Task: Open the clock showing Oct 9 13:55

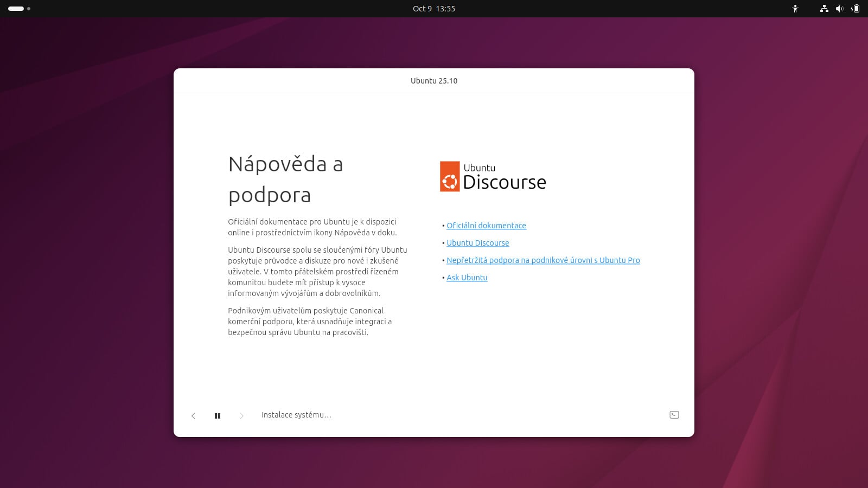Action: (434, 9)
